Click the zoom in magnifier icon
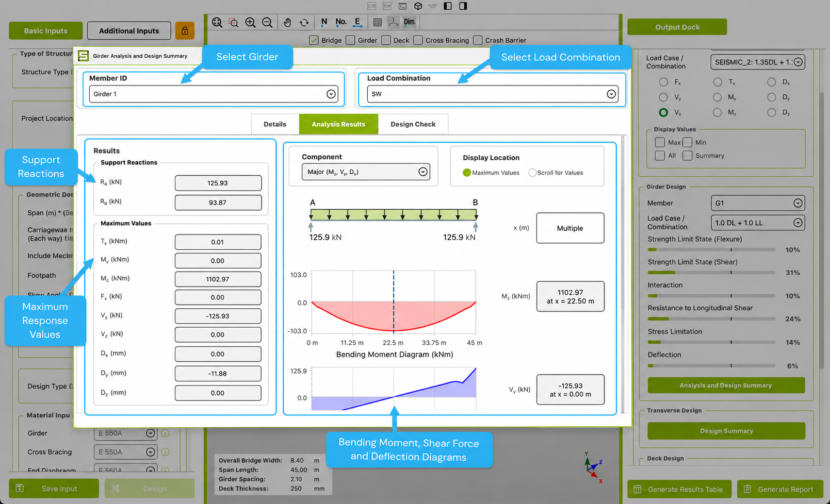This screenshot has height=504, width=830. (250, 22)
